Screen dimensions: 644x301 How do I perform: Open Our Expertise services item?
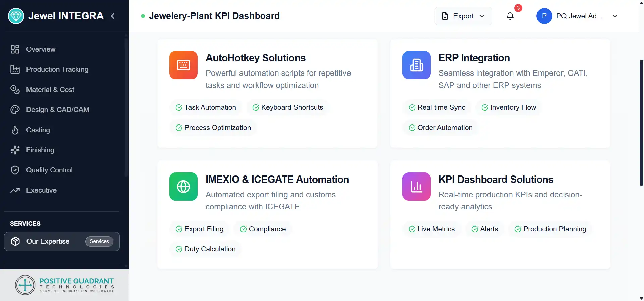pos(62,241)
